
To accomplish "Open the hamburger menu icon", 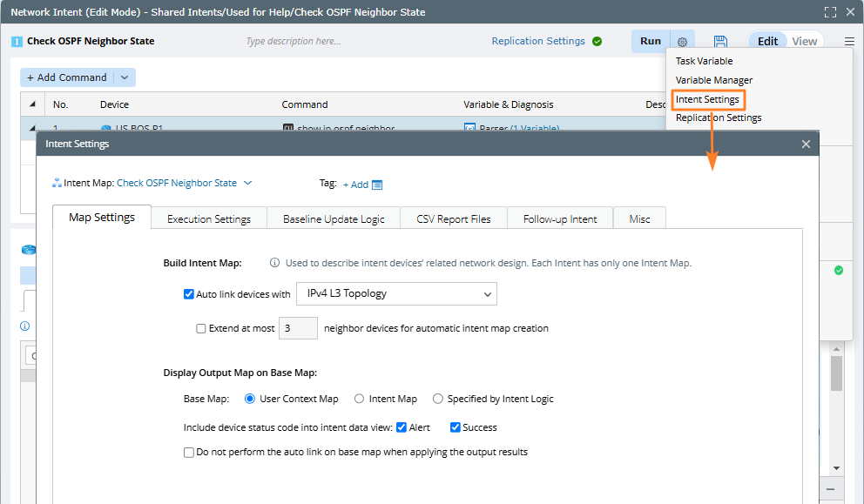I will 849,42.
